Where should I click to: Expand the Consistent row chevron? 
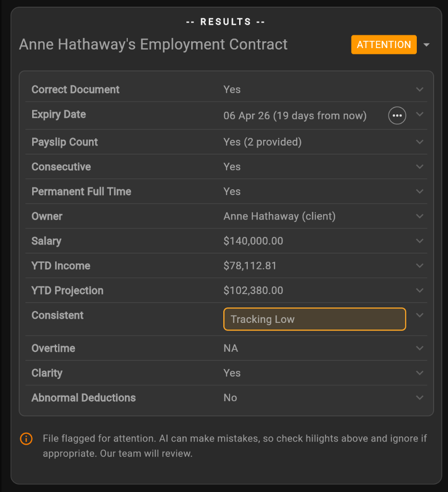point(420,315)
